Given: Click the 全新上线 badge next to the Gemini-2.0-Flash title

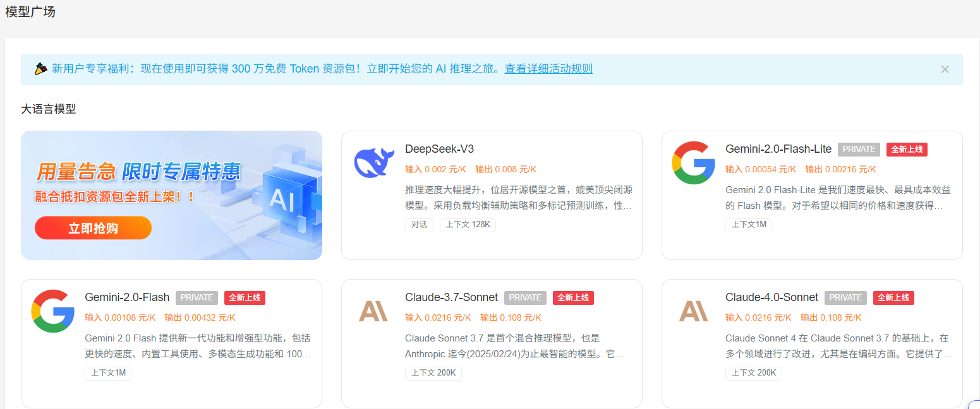Looking at the screenshot, I should 245,298.
